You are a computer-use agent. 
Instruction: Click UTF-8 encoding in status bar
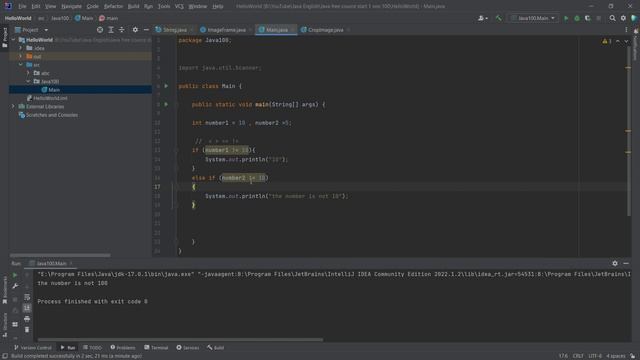[x=595, y=356]
